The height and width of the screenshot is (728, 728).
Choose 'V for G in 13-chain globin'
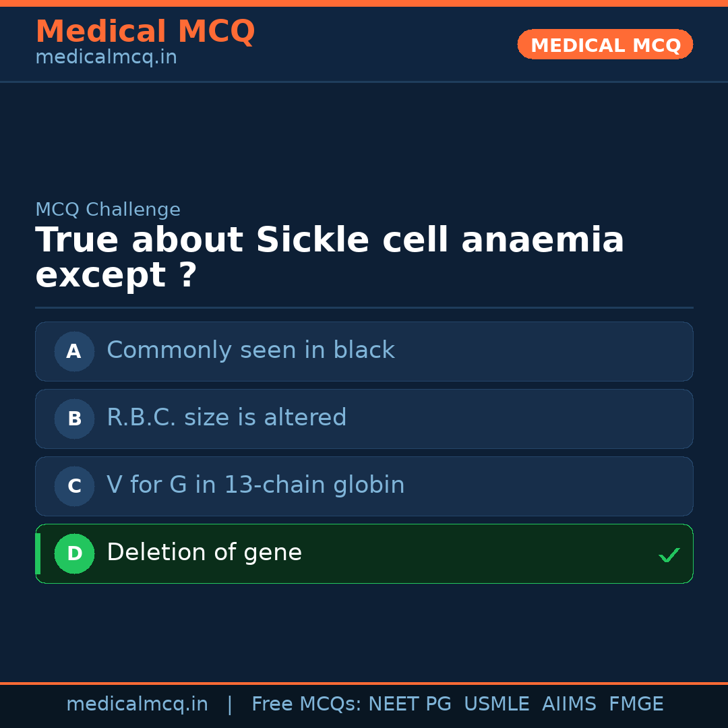[x=255, y=485]
